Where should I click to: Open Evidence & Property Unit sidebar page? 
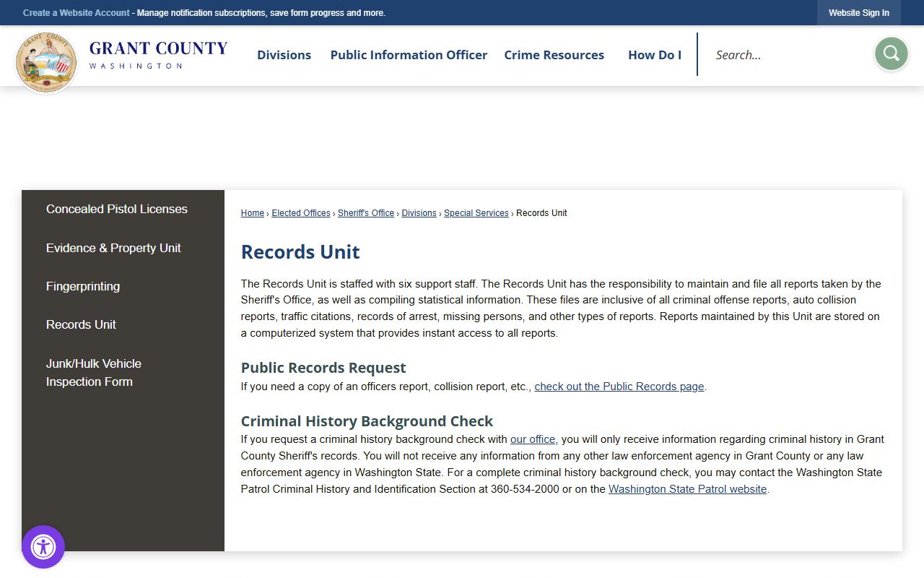pyautogui.click(x=113, y=248)
